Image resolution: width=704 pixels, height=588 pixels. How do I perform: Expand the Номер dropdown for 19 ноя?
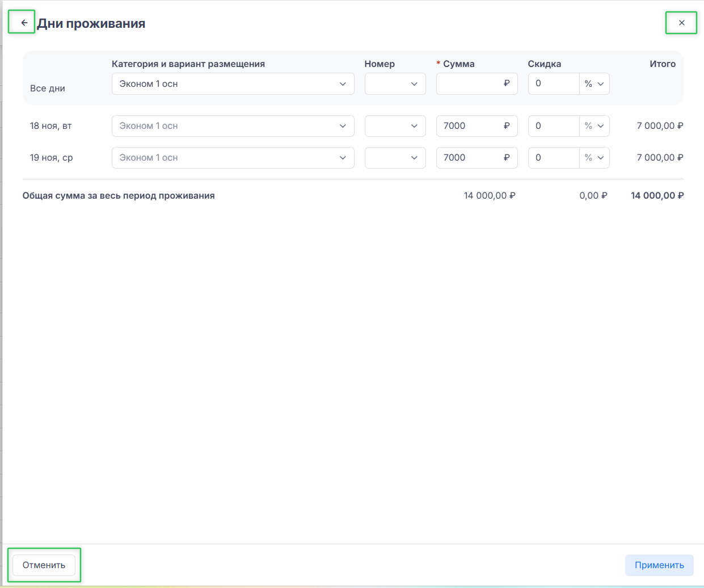click(x=395, y=158)
